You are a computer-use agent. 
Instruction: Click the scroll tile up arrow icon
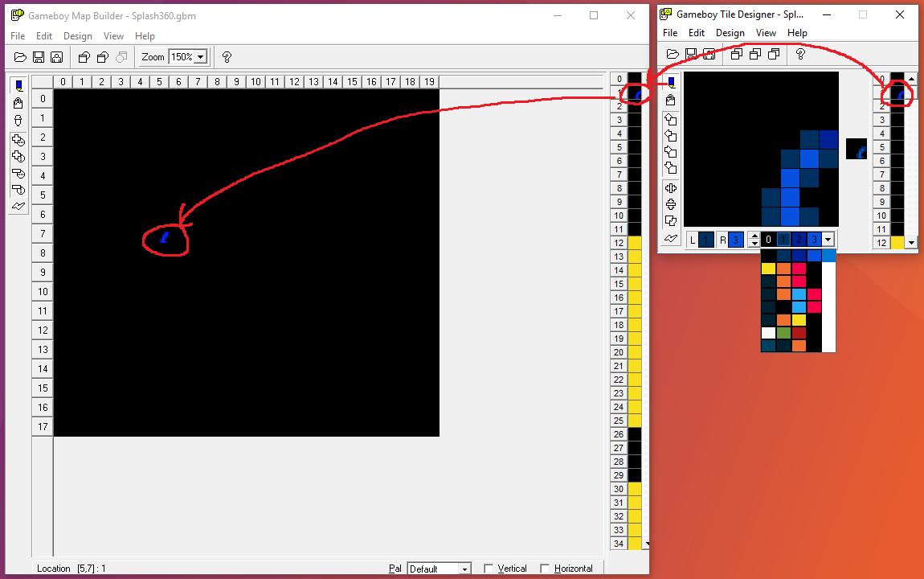[x=671, y=119]
